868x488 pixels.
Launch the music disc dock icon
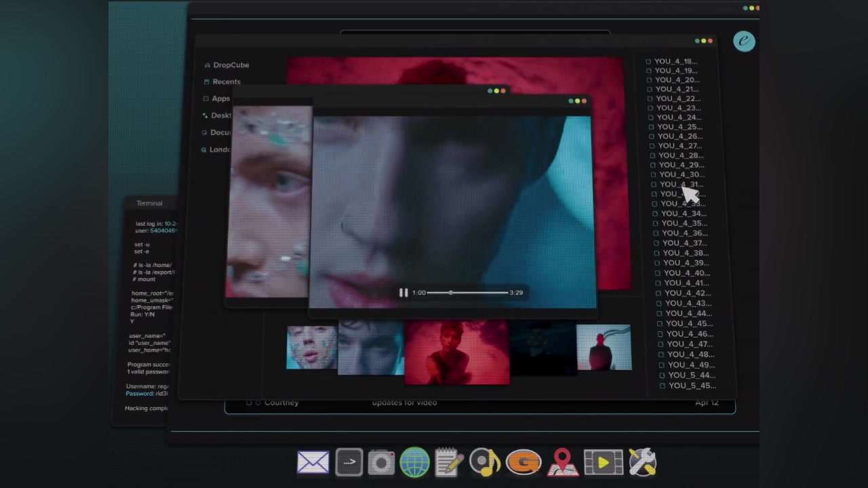tap(485, 462)
